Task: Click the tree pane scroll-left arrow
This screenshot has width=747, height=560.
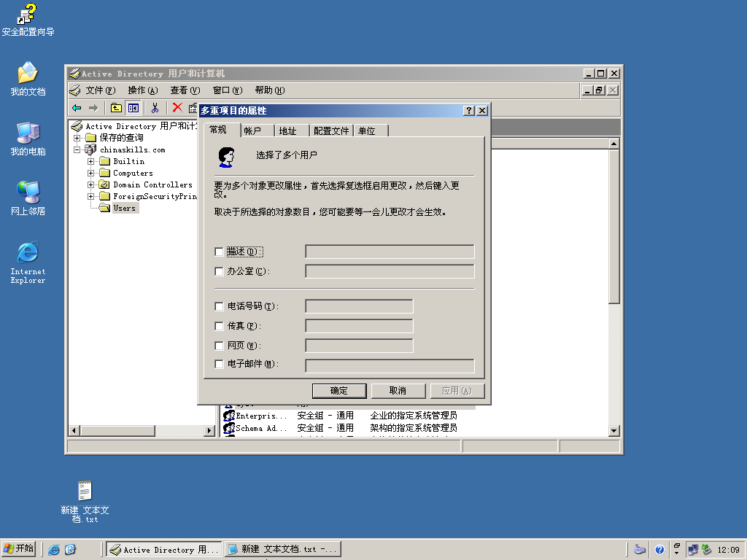Action: coord(74,430)
